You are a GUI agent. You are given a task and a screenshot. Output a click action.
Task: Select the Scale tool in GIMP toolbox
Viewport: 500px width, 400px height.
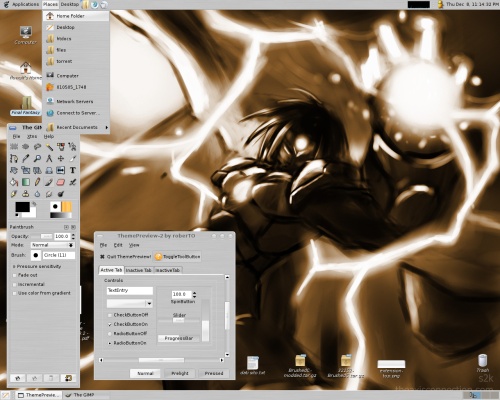[26, 170]
